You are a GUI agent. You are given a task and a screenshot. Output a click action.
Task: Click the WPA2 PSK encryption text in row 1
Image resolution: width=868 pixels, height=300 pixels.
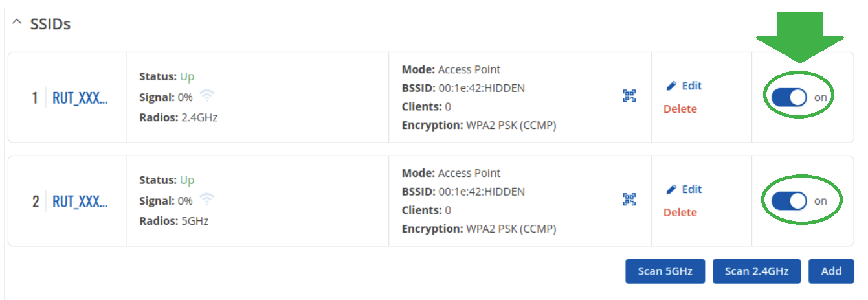[x=511, y=125]
